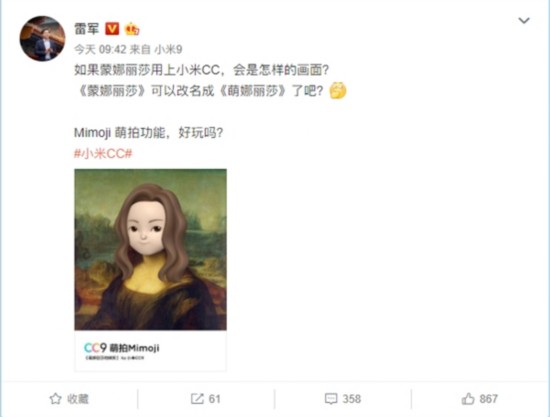This screenshot has width=550, height=417.
Task: Click the 61 repost count
Action: pos(214,399)
